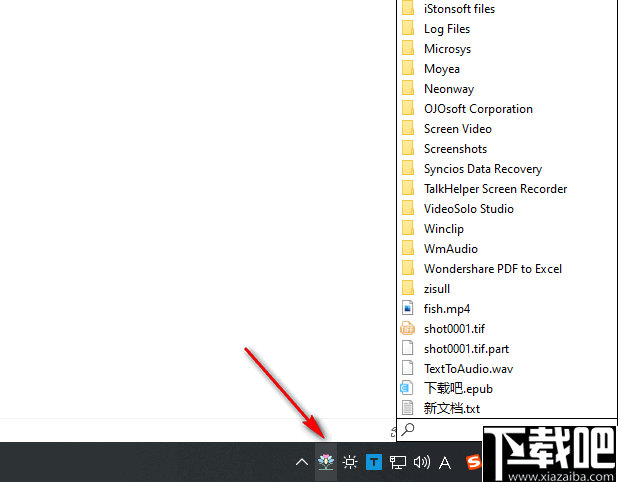Select the shot0001.tif.part file
Screen dimensions: 618x482
point(466,349)
